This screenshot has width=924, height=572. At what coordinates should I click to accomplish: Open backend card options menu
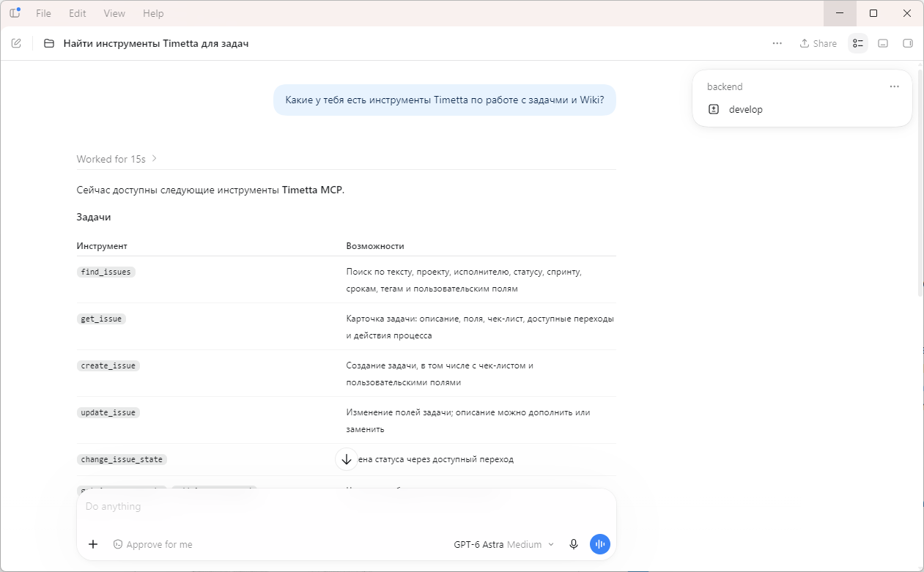(x=894, y=86)
